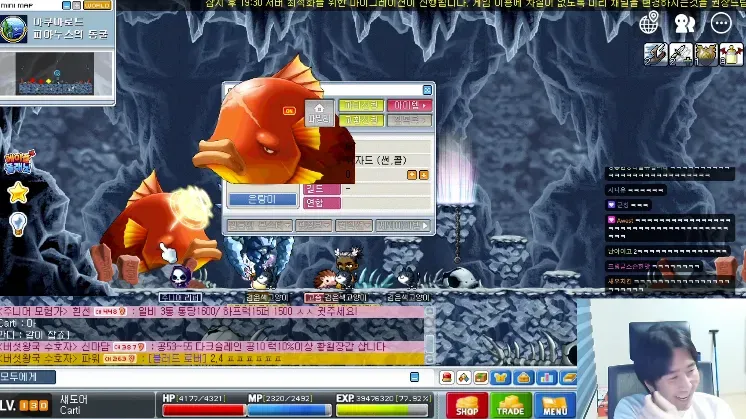Click the blue MP bar

point(289,410)
